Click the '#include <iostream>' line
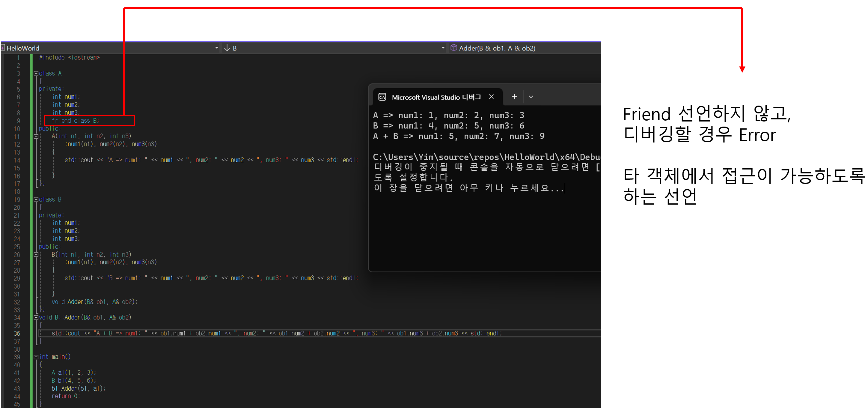This screenshot has width=868, height=411. [x=70, y=57]
